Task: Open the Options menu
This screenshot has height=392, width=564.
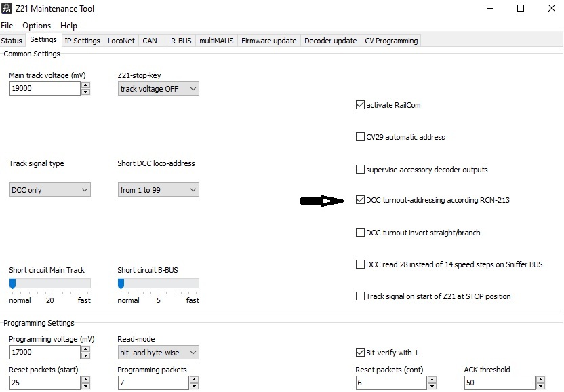Action: click(x=37, y=26)
